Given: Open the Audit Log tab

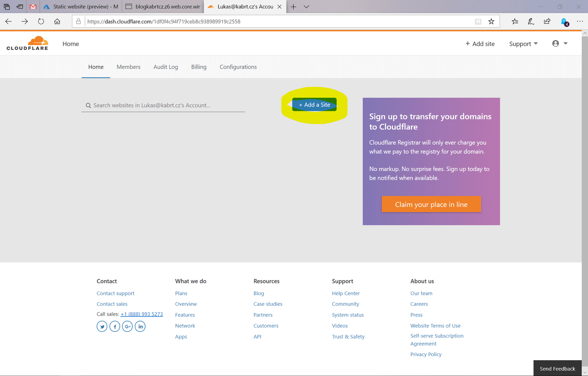Looking at the screenshot, I should click(x=166, y=67).
